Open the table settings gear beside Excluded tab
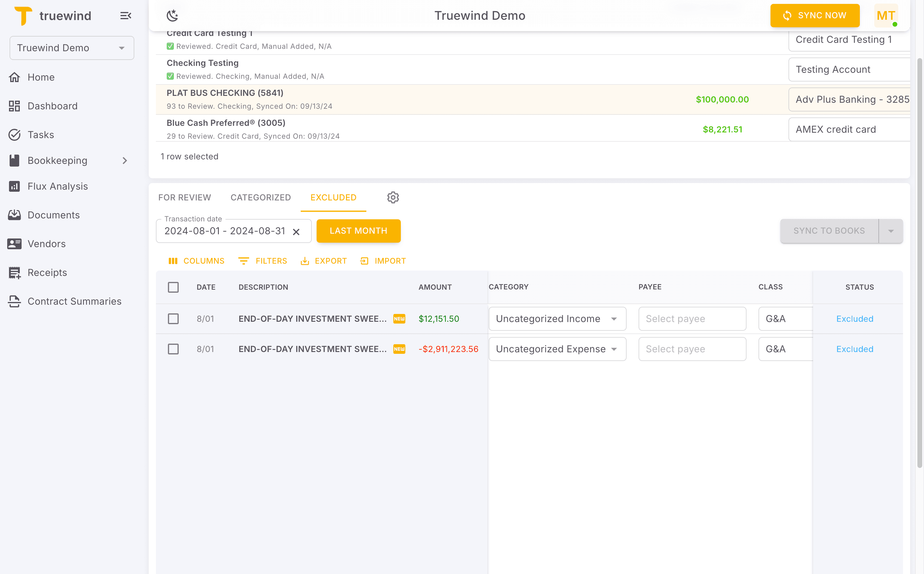Screen dimensions: 924x574 [x=393, y=197]
